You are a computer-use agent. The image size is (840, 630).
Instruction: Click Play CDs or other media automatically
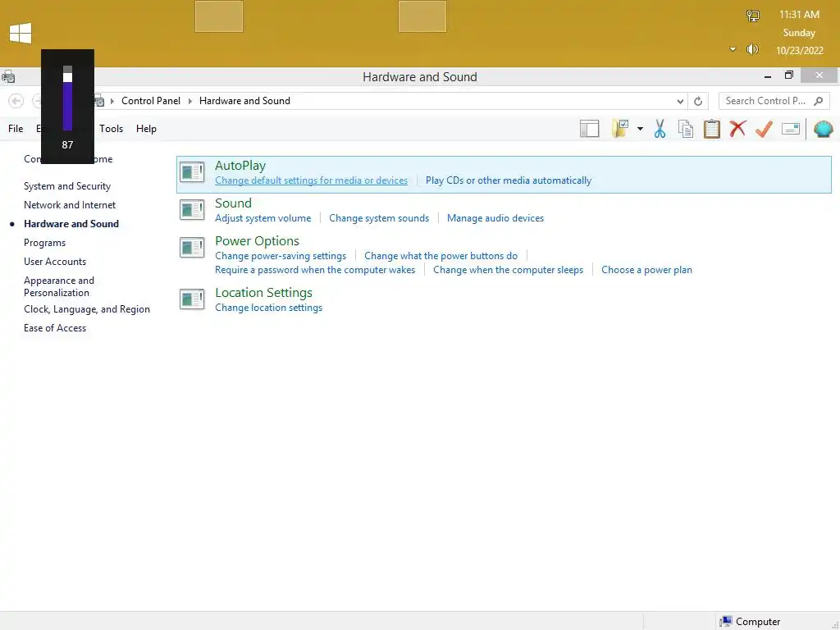pos(509,180)
